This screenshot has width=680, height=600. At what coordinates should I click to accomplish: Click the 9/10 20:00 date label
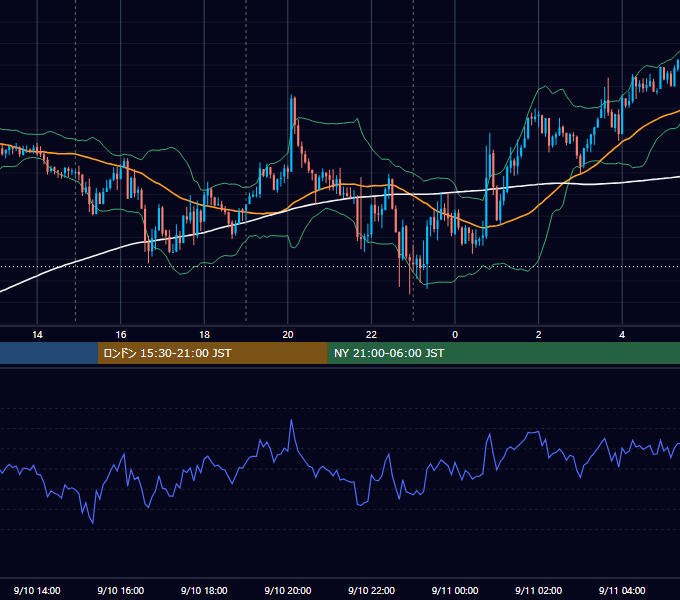click(x=288, y=590)
